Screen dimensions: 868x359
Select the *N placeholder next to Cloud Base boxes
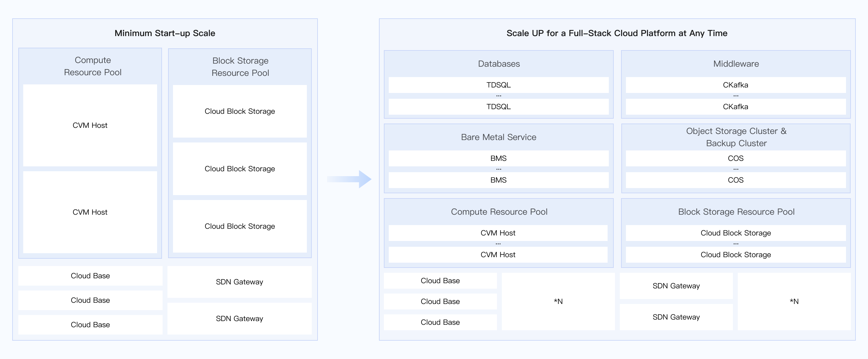click(x=558, y=301)
